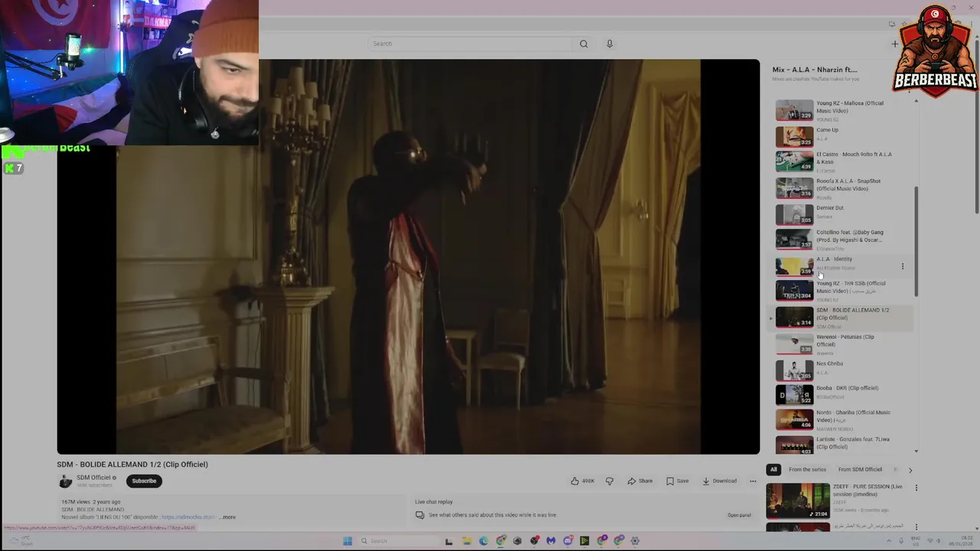Play A.L.A Identity thumbnail
The image size is (980, 551).
(795, 266)
